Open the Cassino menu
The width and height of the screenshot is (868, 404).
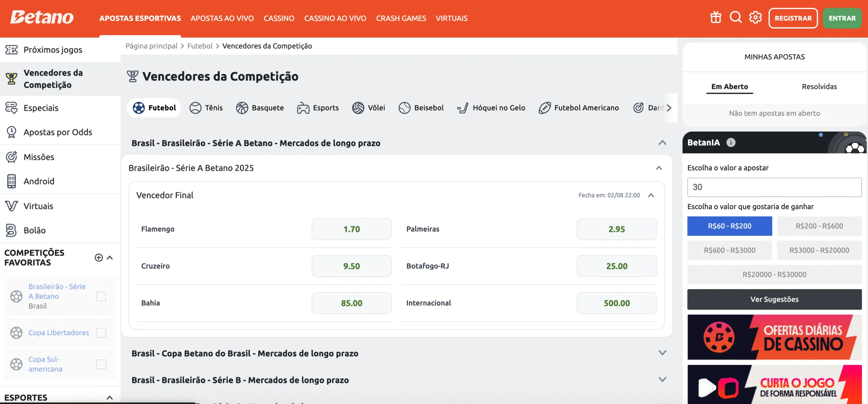(279, 18)
